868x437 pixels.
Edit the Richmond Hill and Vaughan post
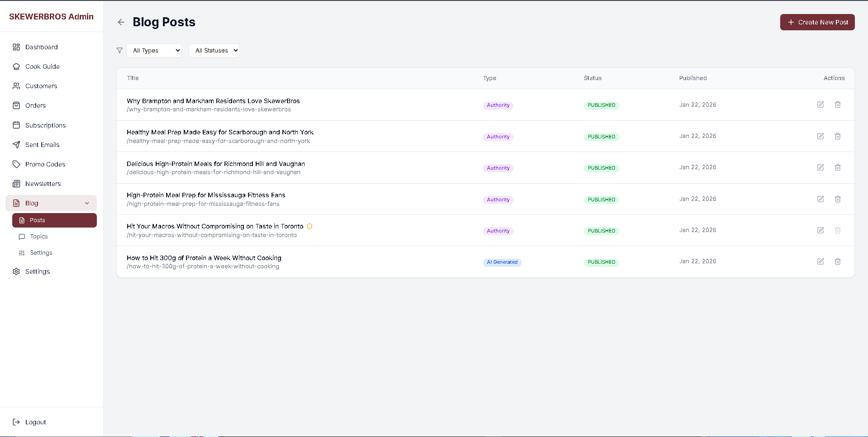[820, 167]
